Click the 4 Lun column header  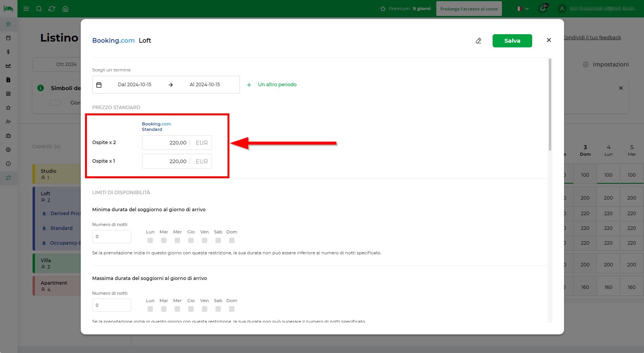point(608,151)
